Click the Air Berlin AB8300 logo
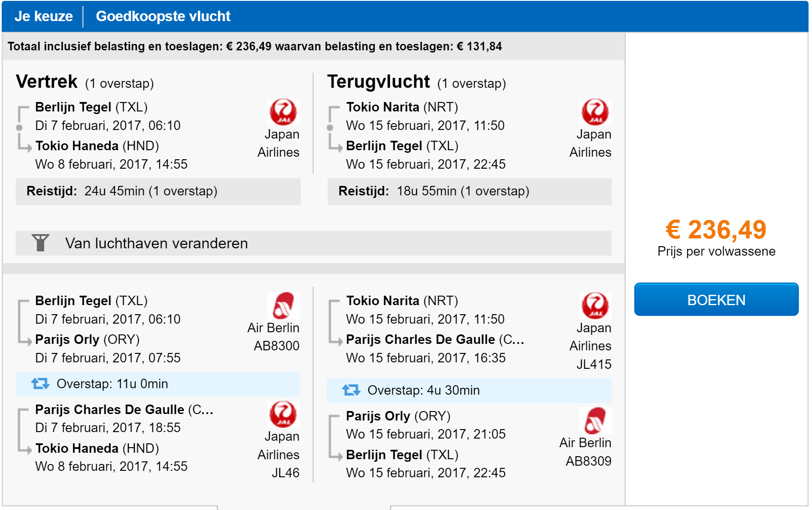 (x=283, y=306)
